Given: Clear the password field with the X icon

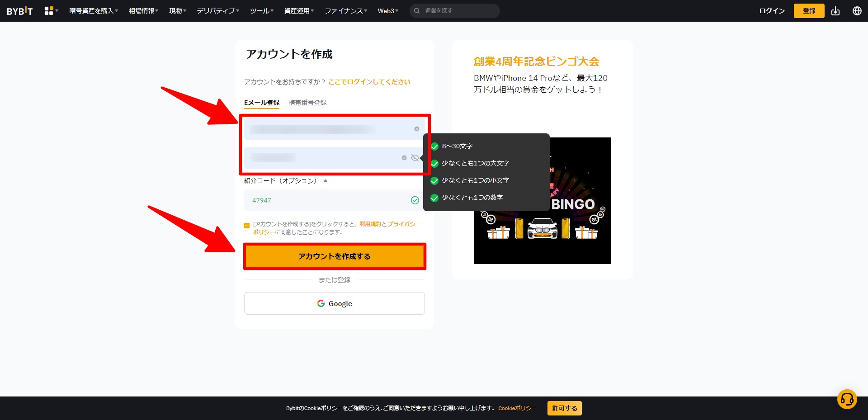Looking at the screenshot, I should click(404, 158).
